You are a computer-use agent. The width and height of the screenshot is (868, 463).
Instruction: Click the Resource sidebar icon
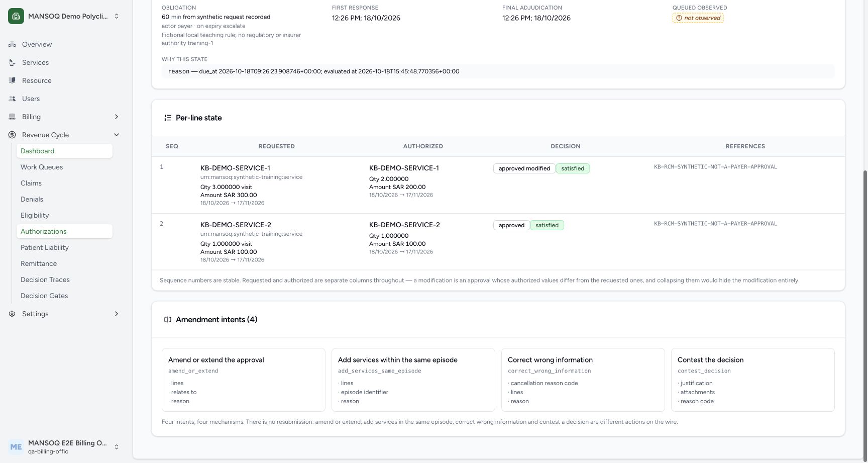pyautogui.click(x=12, y=80)
